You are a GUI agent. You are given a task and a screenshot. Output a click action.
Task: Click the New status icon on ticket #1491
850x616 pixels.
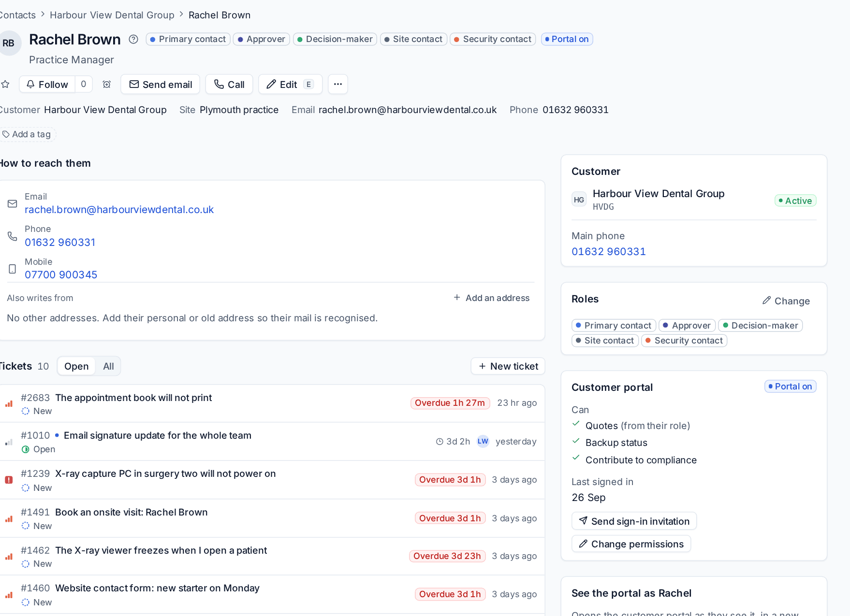[x=26, y=526]
